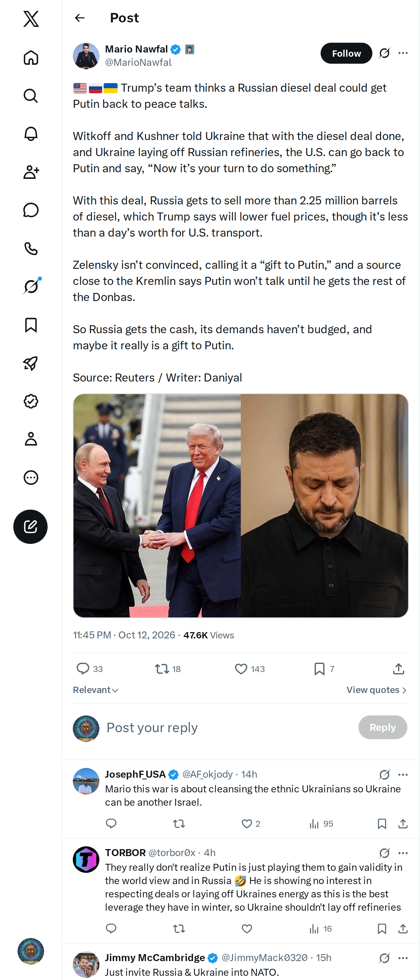This screenshot has width=420, height=980.
Task: Open Notifications bell in sidebar
Action: pos(31,134)
